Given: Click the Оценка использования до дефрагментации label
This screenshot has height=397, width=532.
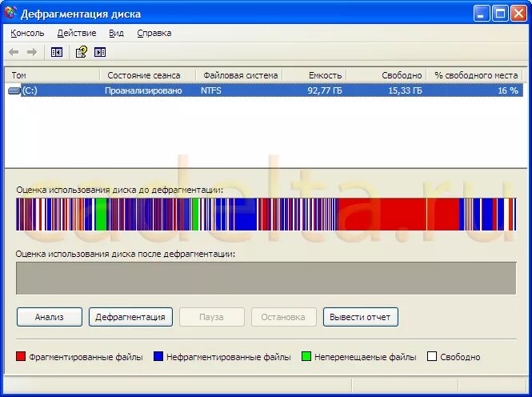Looking at the screenshot, I should (x=120, y=190).
